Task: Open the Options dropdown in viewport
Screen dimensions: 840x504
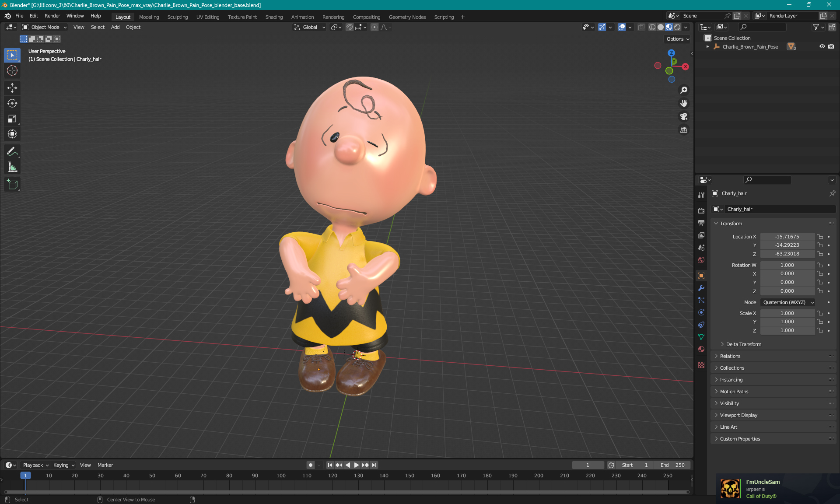Action: [678, 39]
